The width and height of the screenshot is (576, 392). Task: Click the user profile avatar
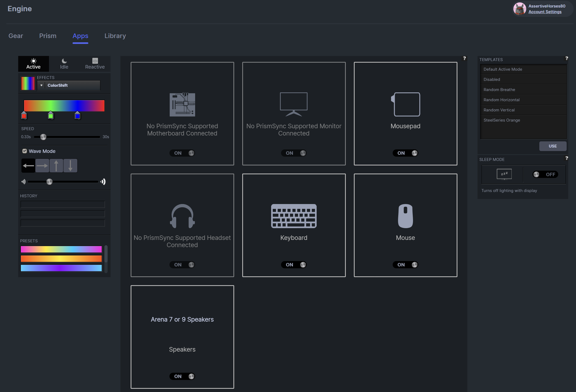click(x=520, y=9)
